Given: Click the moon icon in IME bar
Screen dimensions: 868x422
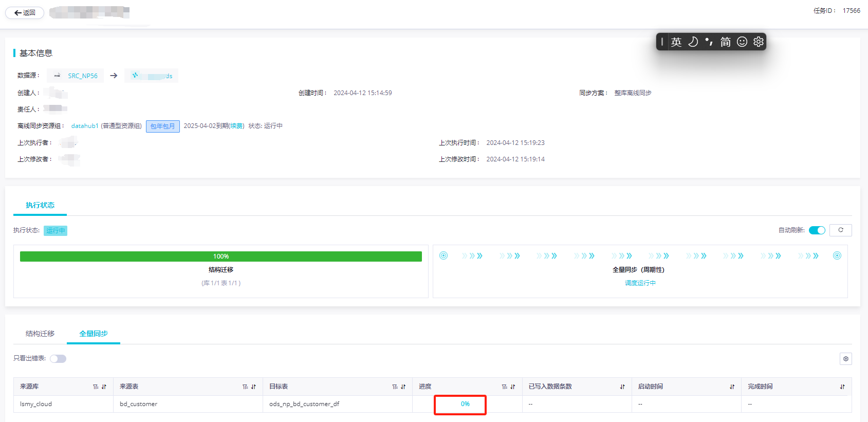Looking at the screenshot, I should click(693, 42).
